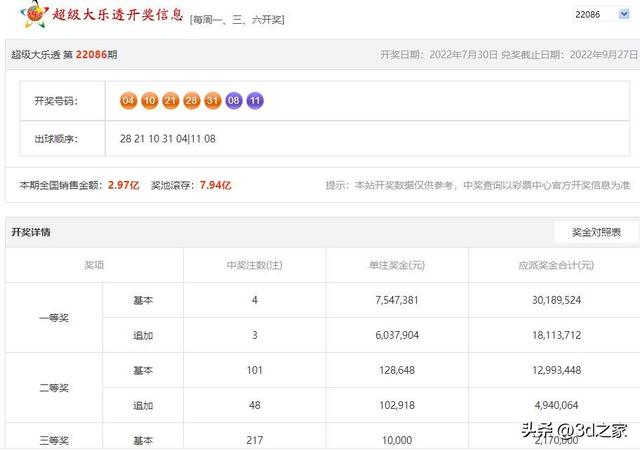Click the lottery star logo icon
The image size is (640, 451).
coord(34,14)
